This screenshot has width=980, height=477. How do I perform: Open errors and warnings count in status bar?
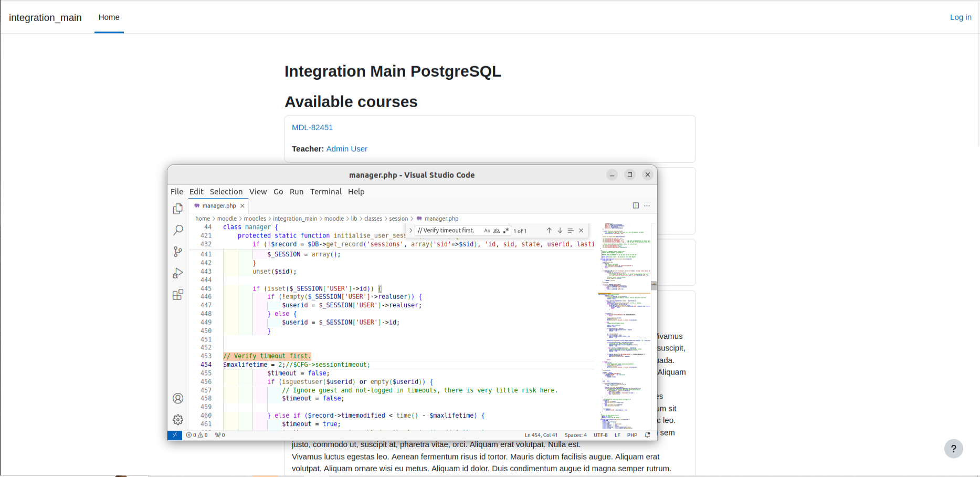pyautogui.click(x=197, y=435)
